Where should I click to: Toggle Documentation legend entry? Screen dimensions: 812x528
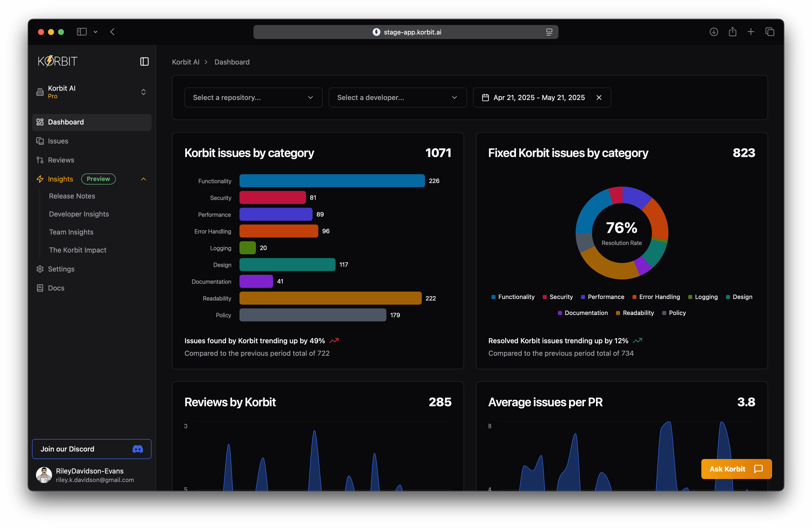tap(583, 313)
